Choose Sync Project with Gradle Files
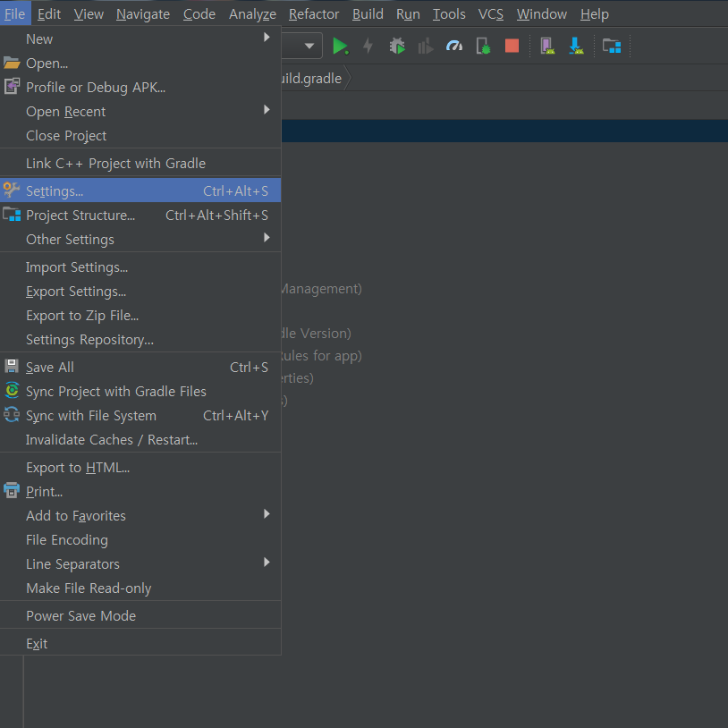Screen dimensions: 728x728 tap(116, 392)
